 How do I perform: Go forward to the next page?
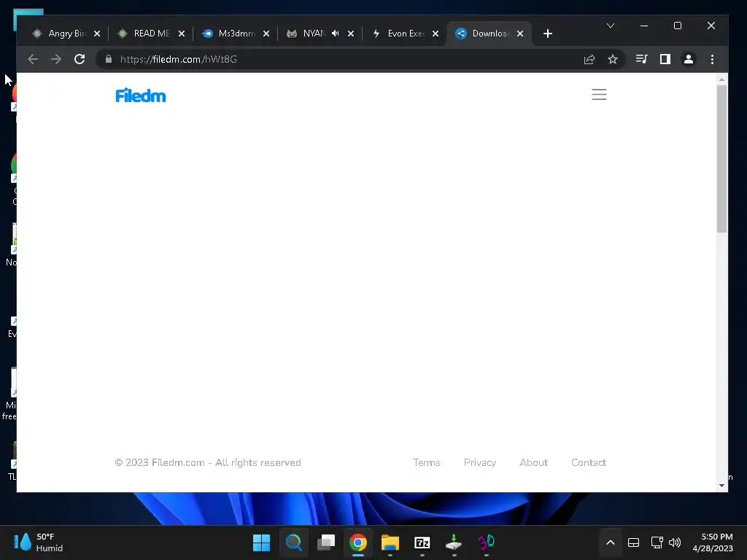pos(56,59)
